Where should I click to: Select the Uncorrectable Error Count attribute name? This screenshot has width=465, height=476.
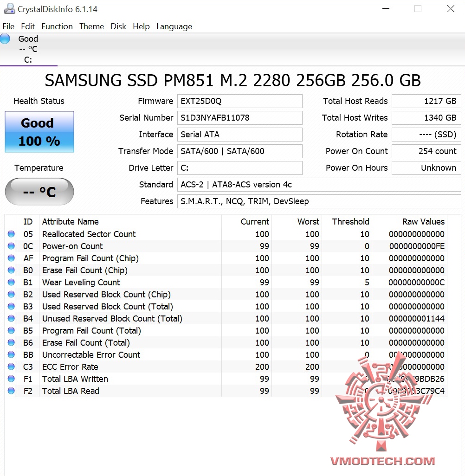[91, 354]
